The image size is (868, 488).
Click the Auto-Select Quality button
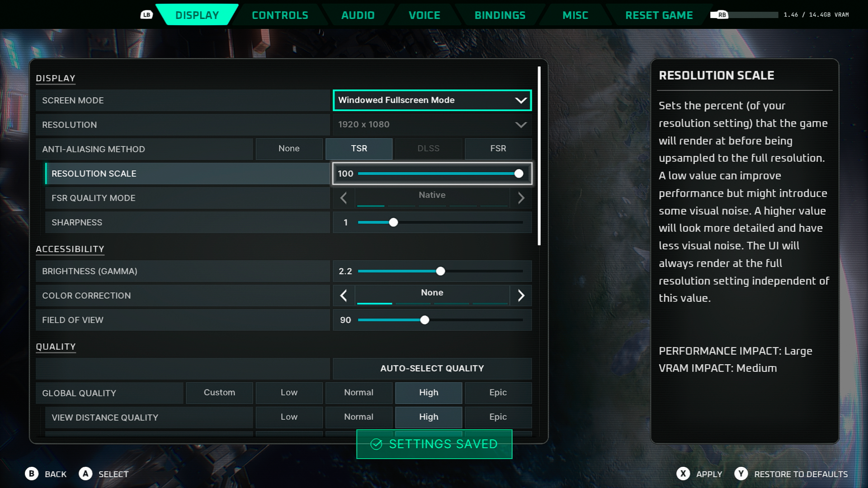coord(432,368)
